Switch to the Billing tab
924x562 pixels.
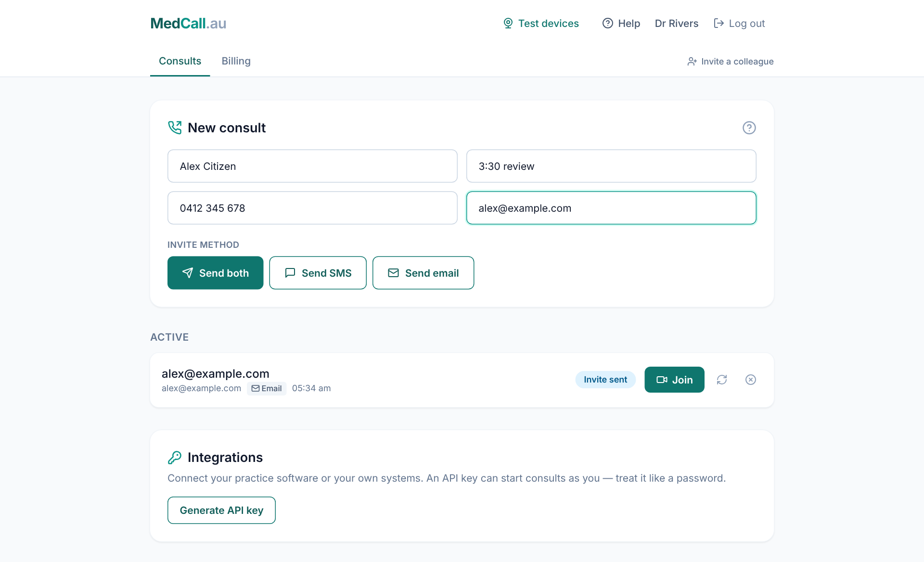(x=236, y=61)
